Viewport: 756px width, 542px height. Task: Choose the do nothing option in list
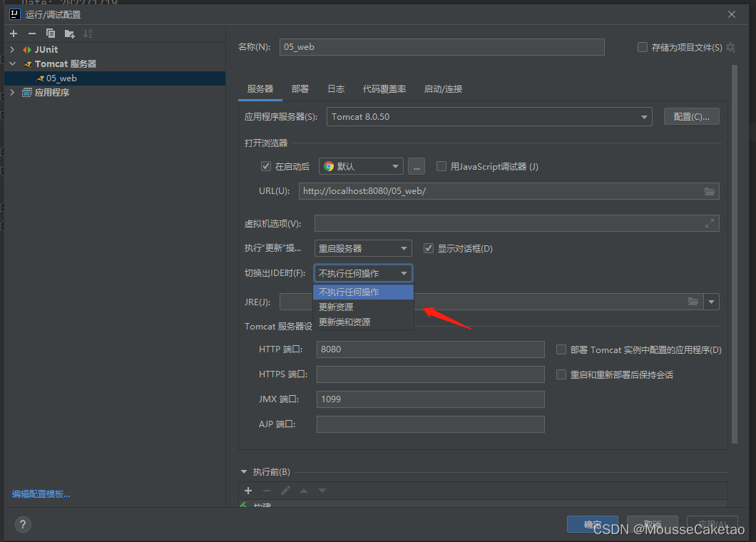click(x=364, y=292)
